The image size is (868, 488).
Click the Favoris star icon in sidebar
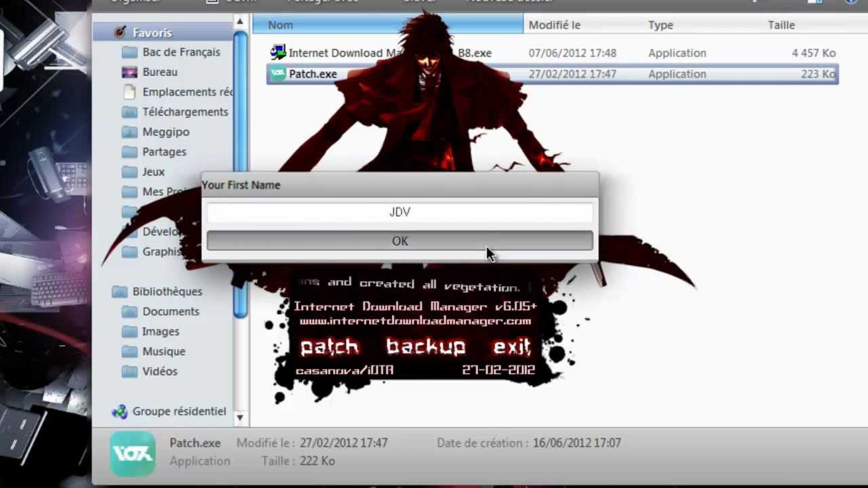120,32
